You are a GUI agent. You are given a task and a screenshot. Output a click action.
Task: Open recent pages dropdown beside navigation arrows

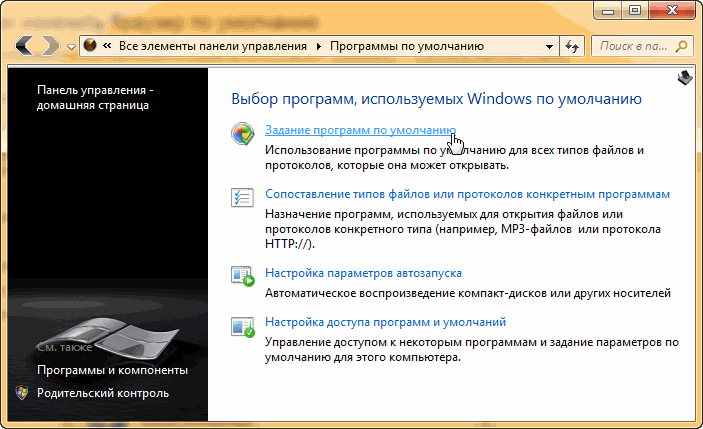(71, 47)
